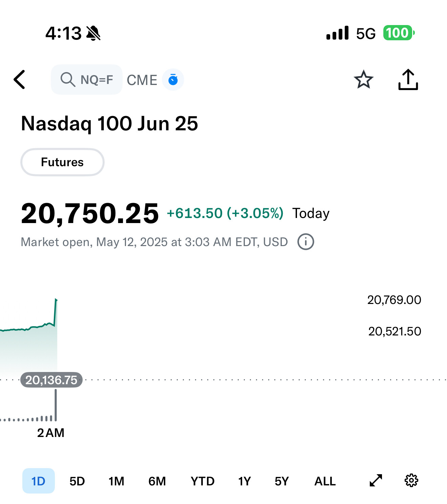Show the 6M chart range
The height and width of the screenshot is (504, 447).
pos(157,481)
